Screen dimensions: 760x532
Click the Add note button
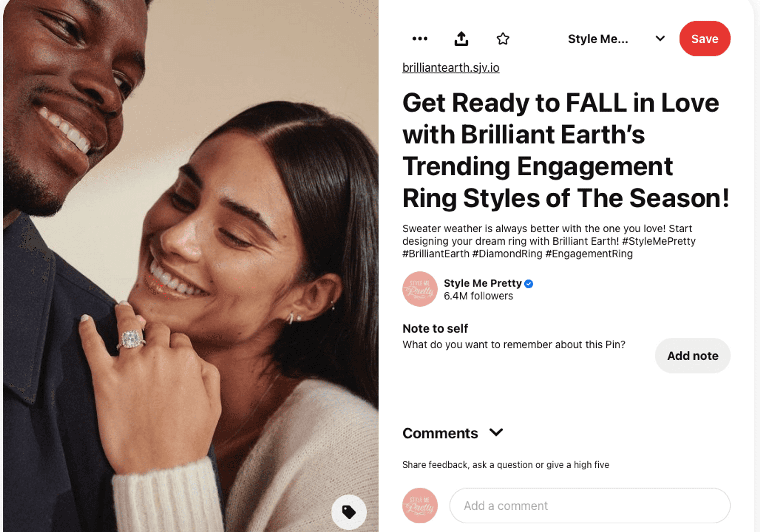tap(693, 356)
